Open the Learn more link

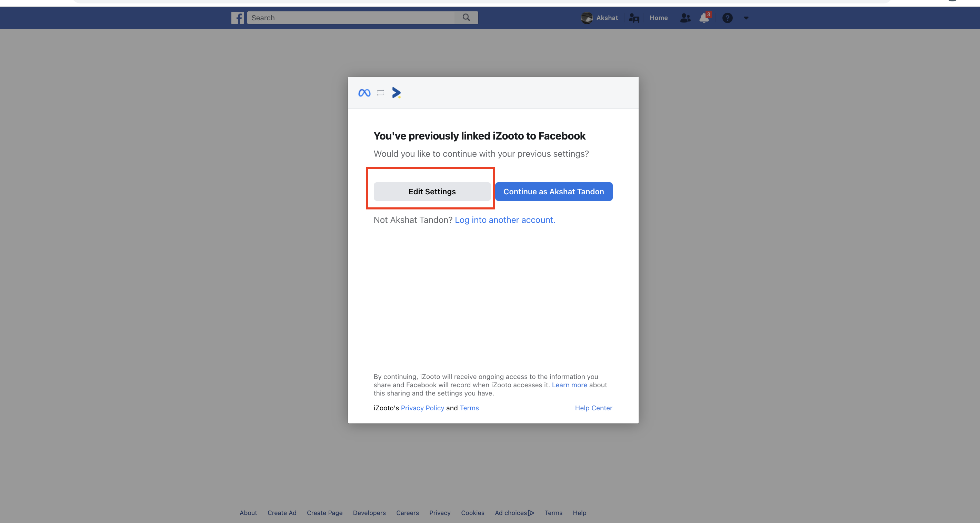click(x=569, y=385)
